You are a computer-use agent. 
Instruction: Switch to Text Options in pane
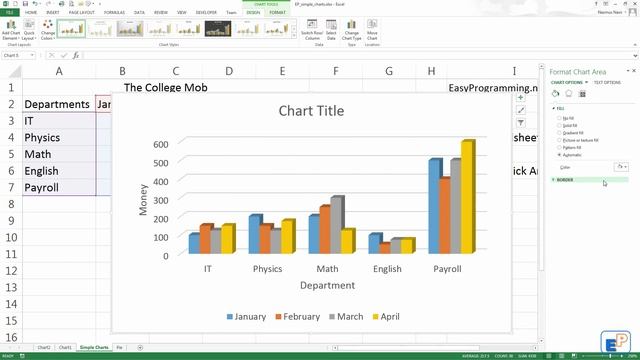607,82
